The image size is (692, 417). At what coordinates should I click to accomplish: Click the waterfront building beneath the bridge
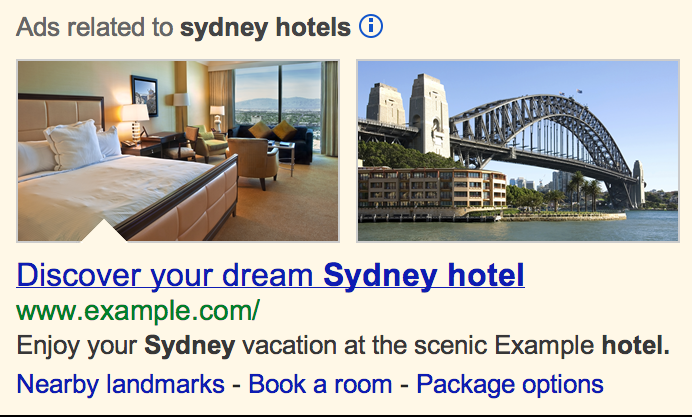[432, 188]
